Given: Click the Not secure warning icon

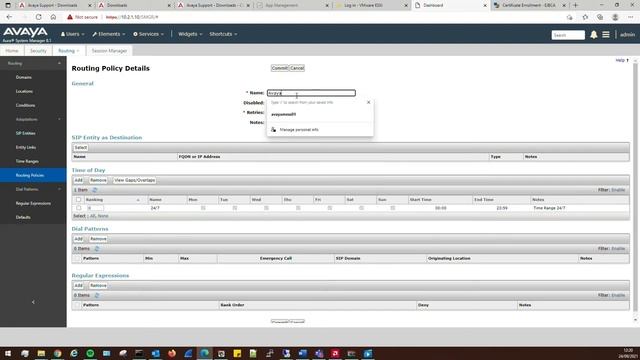Looking at the screenshot, I should coord(70,17).
